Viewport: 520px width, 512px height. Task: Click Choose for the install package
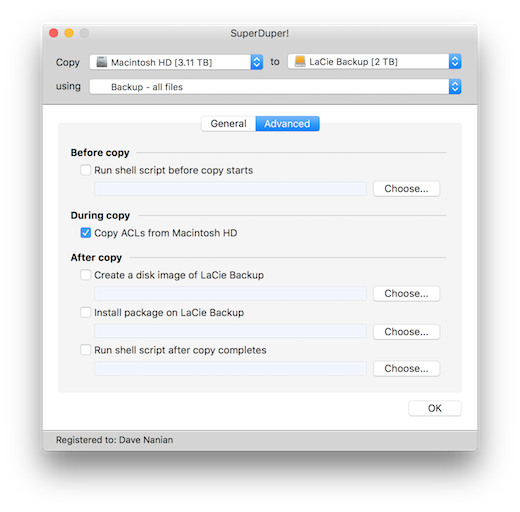(x=406, y=332)
